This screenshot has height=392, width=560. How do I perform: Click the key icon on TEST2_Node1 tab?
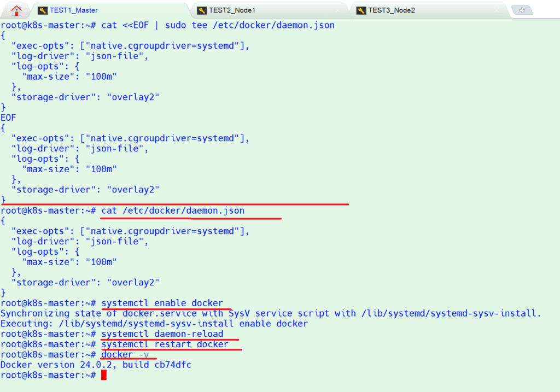(x=202, y=10)
